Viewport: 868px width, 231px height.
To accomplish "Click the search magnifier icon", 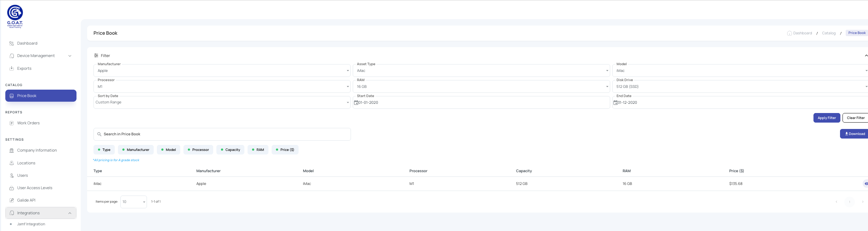I will [99, 134].
